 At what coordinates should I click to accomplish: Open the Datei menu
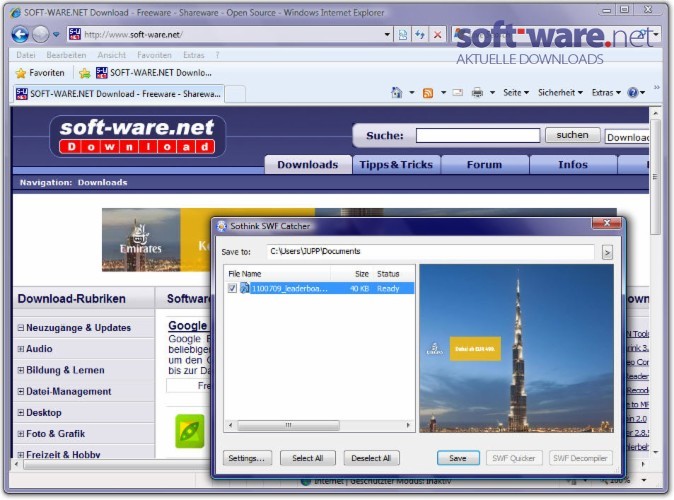click(26, 55)
